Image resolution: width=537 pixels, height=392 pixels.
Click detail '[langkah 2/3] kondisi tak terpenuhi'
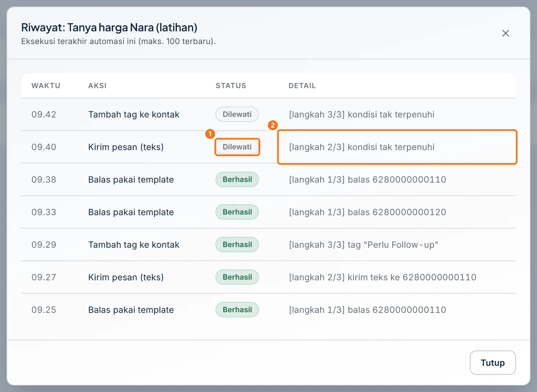pyautogui.click(x=362, y=147)
